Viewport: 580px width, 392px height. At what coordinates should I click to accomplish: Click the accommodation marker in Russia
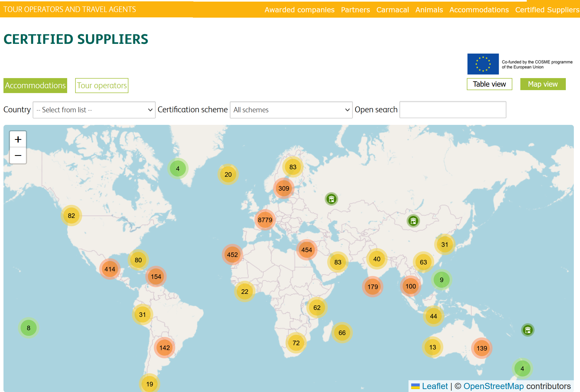coord(331,199)
